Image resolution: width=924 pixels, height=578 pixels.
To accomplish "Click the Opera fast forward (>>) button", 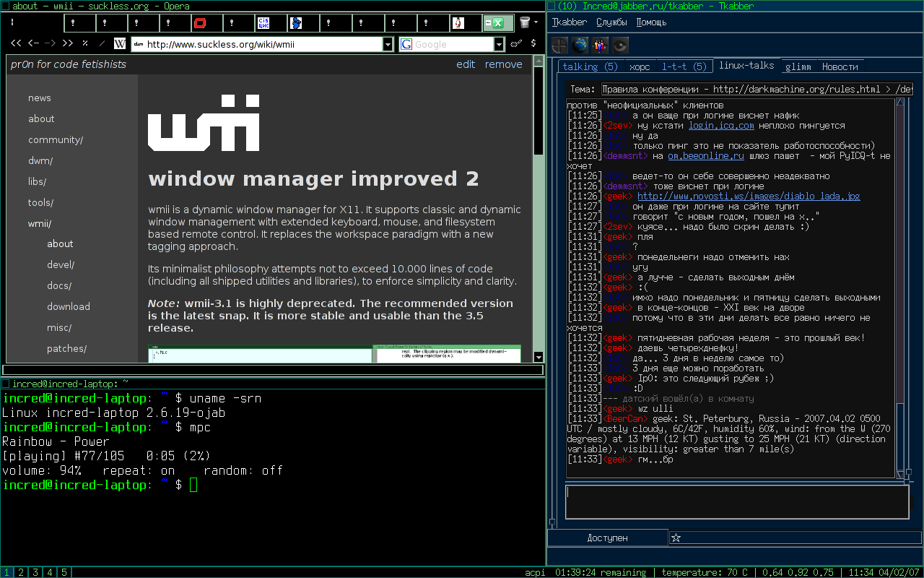I will pos(68,44).
